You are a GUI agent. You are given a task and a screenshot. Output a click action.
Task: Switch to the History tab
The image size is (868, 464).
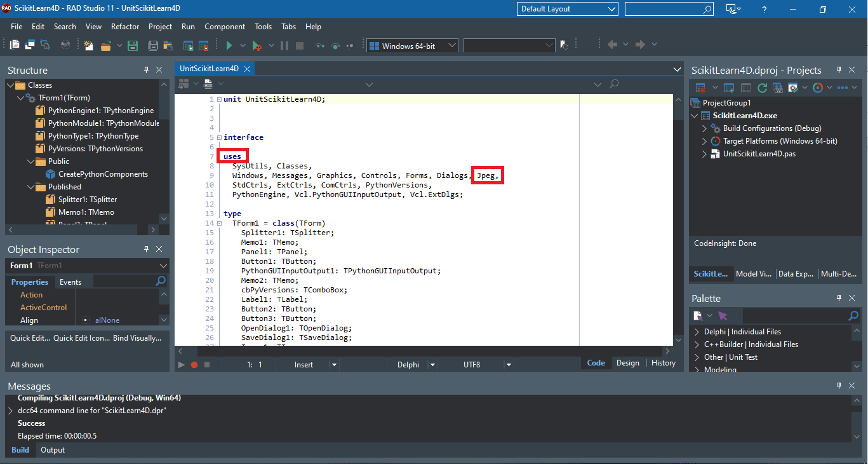tap(664, 363)
